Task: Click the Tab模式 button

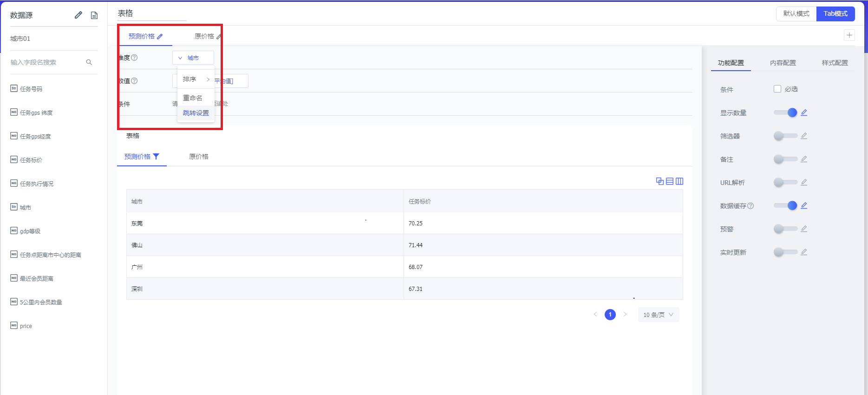Action: click(x=835, y=13)
